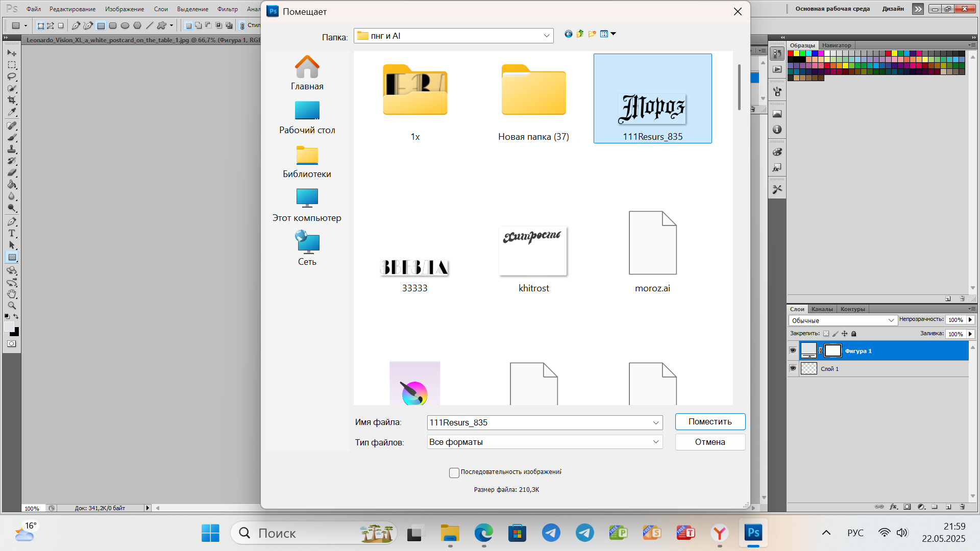Viewport: 980px width, 551px height.
Task: Click the go-back arrow in the dialog
Action: click(x=568, y=34)
